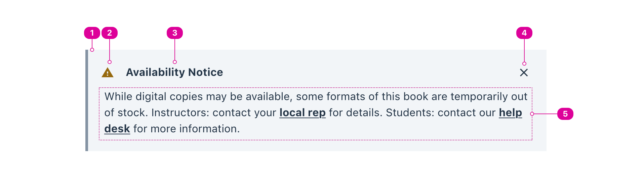Click the pink badge labeled 4
Viewport: 644px width, 178px height.
pyautogui.click(x=524, y=33)
